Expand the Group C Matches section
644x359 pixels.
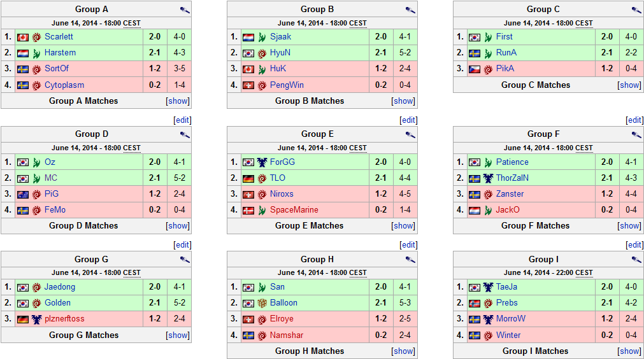point(630,85)
